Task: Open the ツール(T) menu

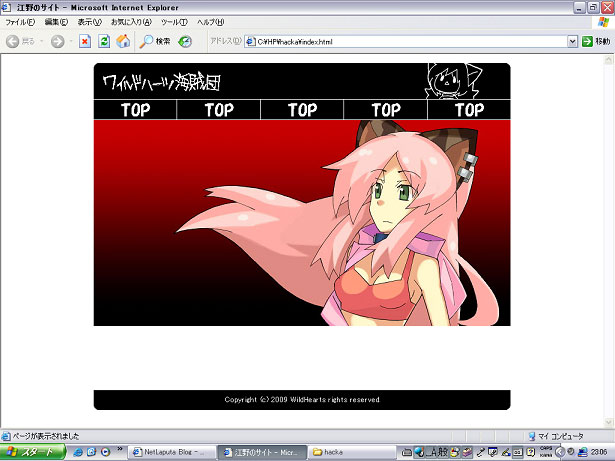Action: pos(174,22)
